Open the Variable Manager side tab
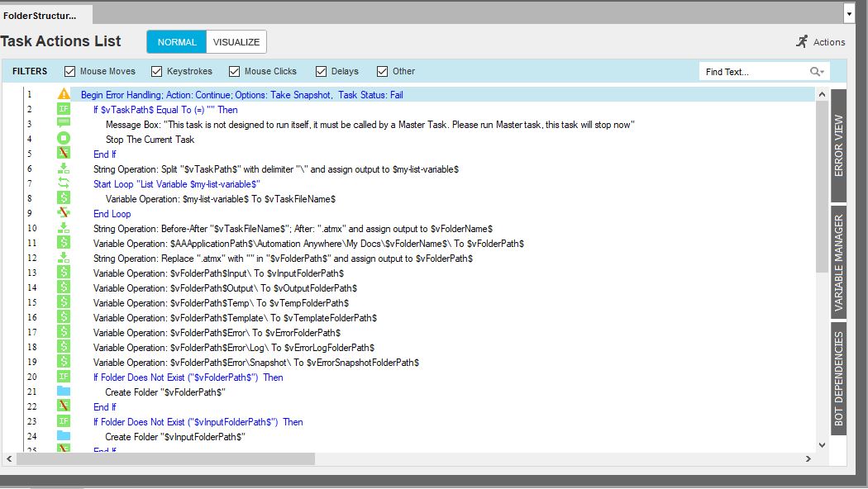Viewport: 868px width, 489px height. 839,262
